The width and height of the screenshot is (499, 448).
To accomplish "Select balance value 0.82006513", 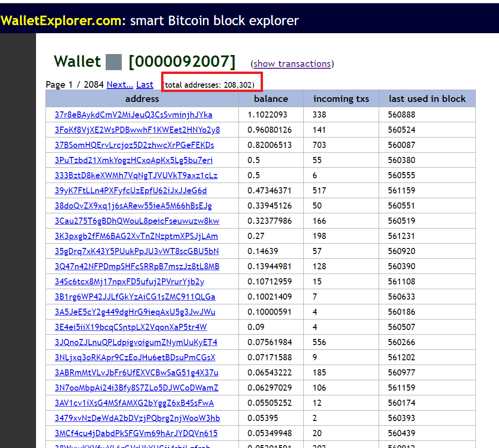I will click(270, 145).
